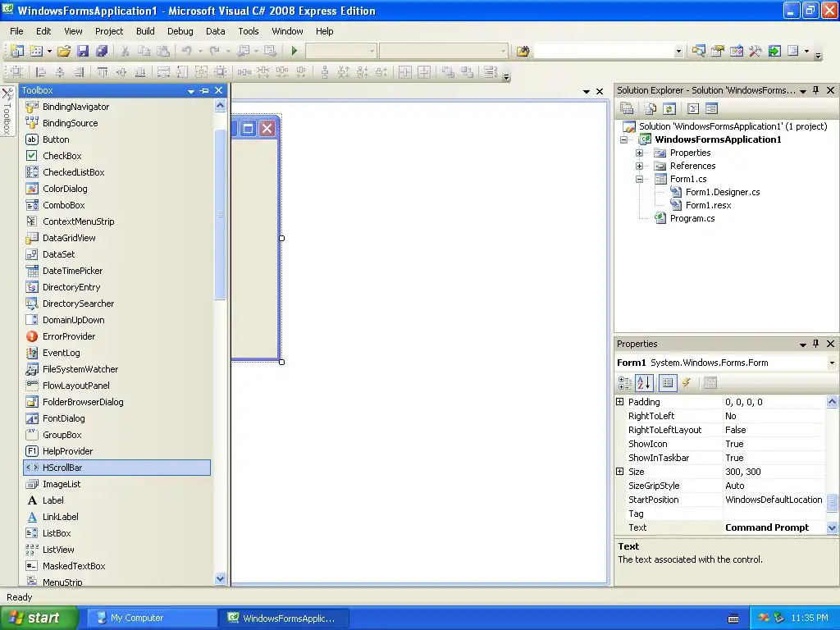Toggle auto-hide pin on Toolbox panel
This screenshot has height=630, width=840.
click(204, 90)
